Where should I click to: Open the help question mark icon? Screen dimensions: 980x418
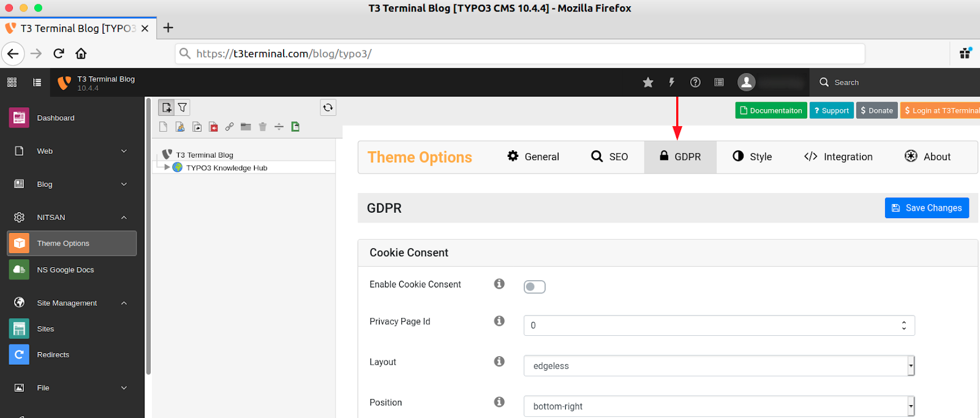(x=695, y=82)
